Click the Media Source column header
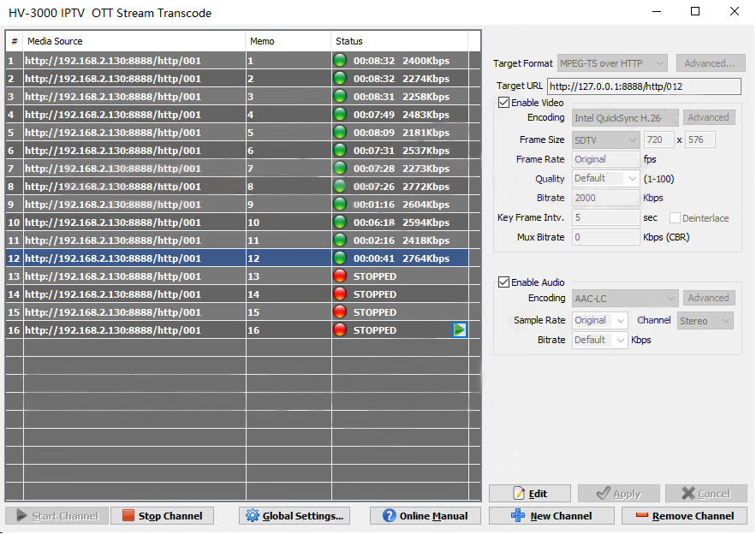The image size is (756, 534). (x=134, y=41)
